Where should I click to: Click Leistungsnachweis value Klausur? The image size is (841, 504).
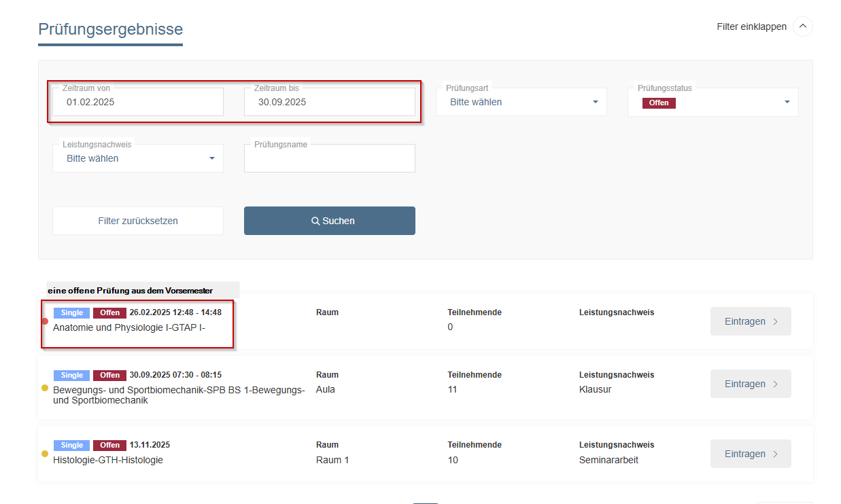pos(596,389)
